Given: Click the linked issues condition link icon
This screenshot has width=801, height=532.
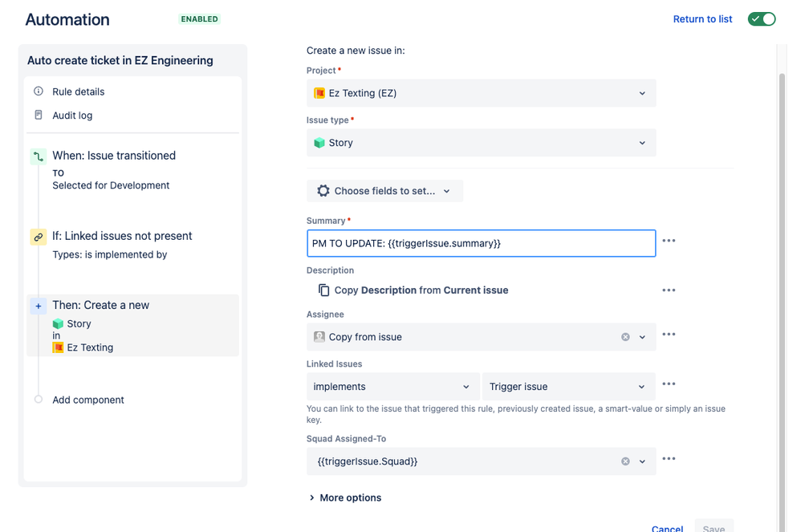Looking at the screenshot, I should click(x=39, y=237).
